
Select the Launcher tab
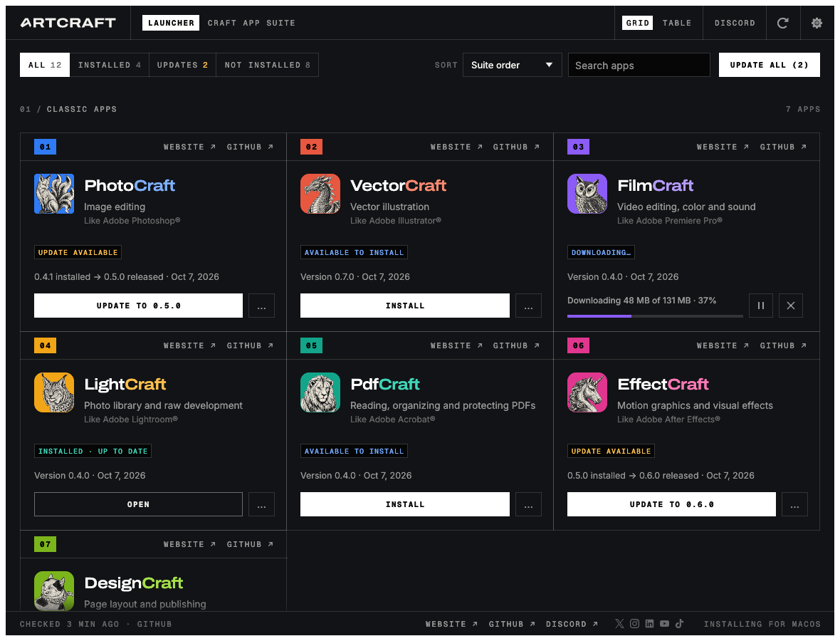pos(171,23)
